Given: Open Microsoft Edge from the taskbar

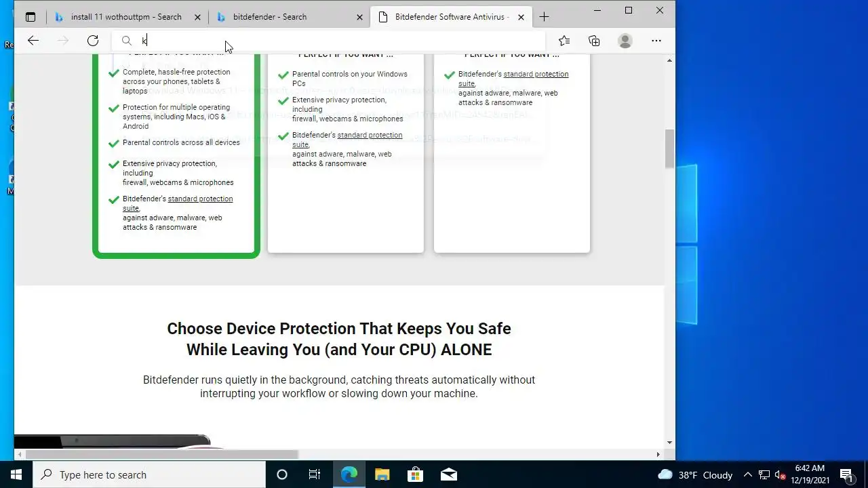Looking at the screenshot, I should pyautogui.click(x=349, y=474).
